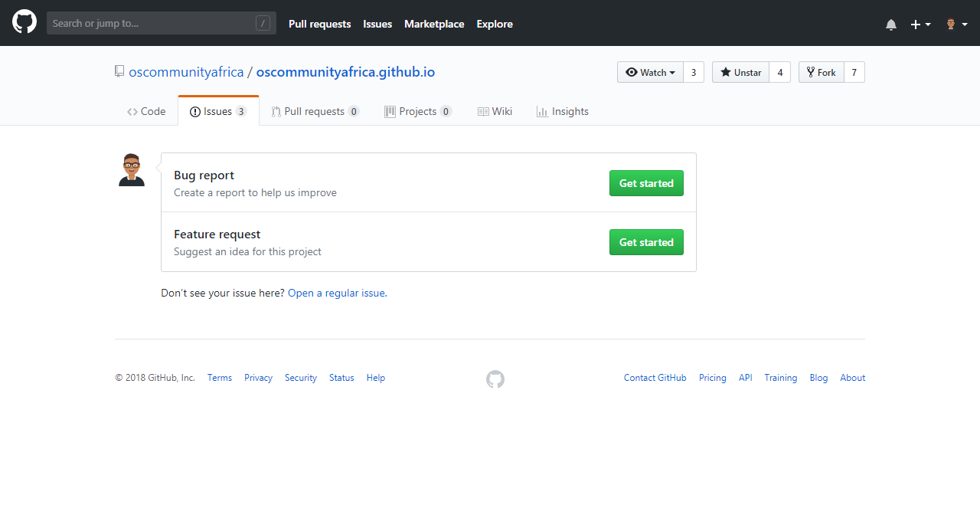Click the Feature request title

(x=217, y=234)
